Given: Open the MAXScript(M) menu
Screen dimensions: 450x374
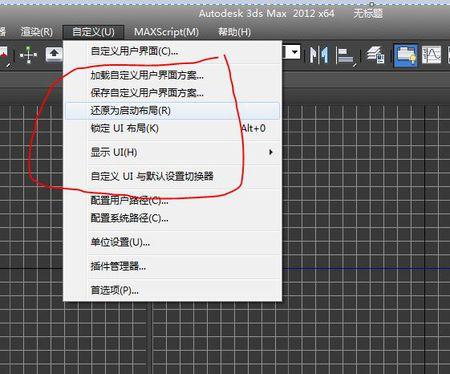Looking at the screenshot, I should click(166, 32).
